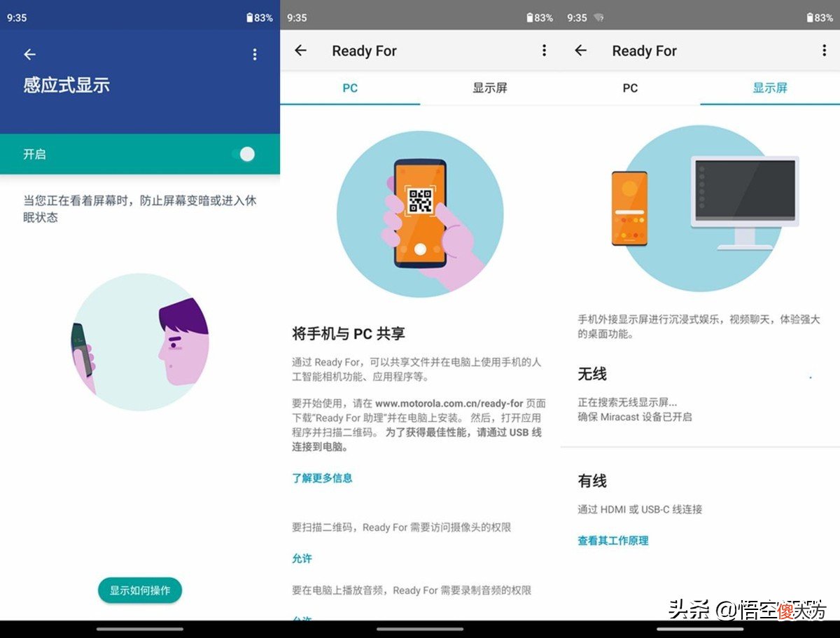
Task: Select the PC tab in right screen
Action: coord(630,88)
